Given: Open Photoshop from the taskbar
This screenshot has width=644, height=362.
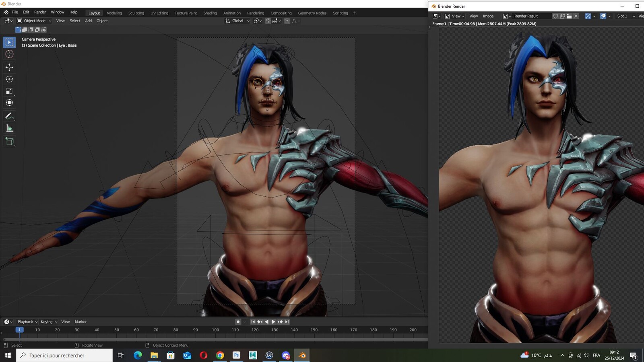Looking at the screenshot, I should [x=236, y=355].
